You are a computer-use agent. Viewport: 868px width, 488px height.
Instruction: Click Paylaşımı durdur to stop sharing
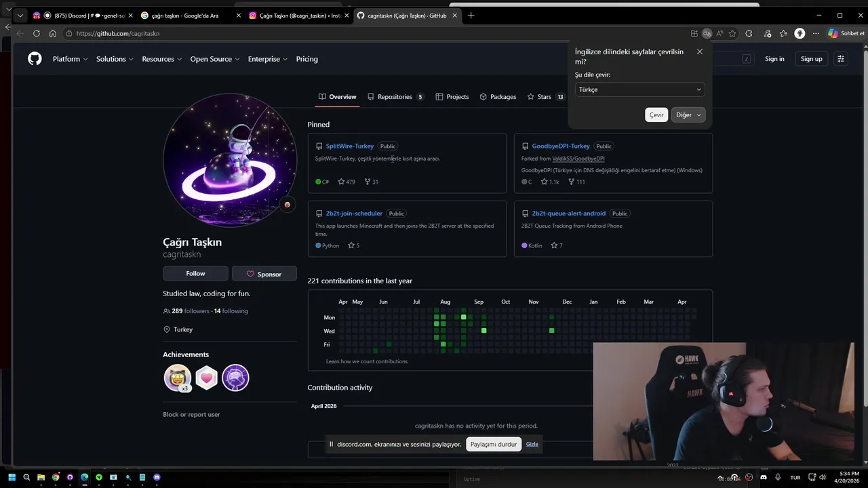pos(494,444)
